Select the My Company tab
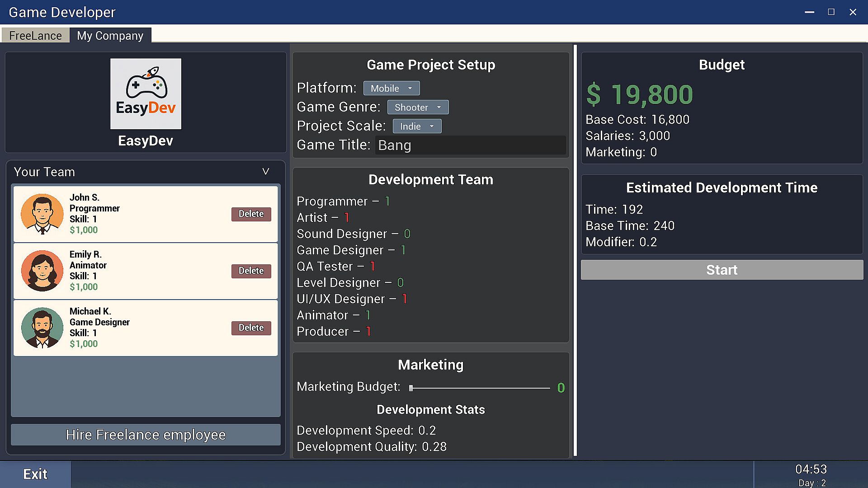 click(110, 36)
